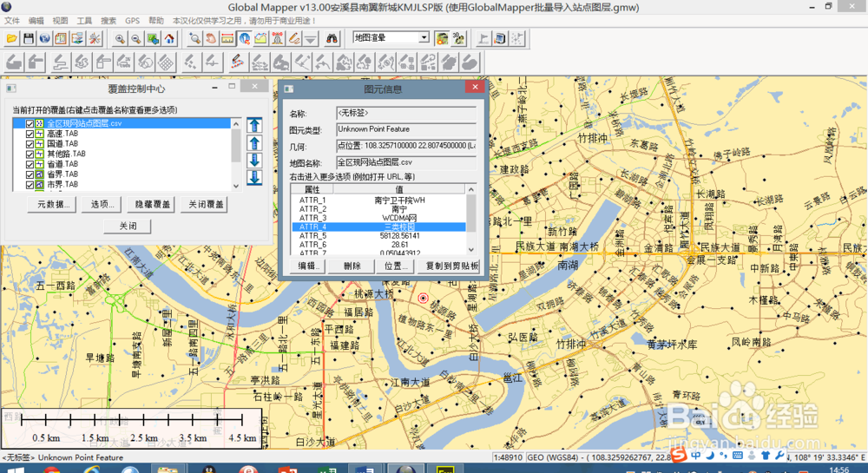Viewport: 868px width, 473px height.
Task: Toggle the hill shading icon beside the shader combo
Action: coord(442,38)
